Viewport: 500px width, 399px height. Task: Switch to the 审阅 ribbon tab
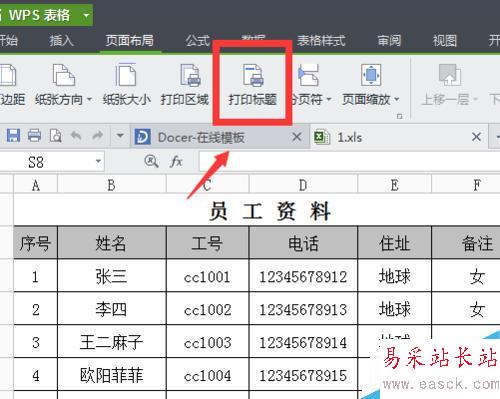[389, 41]
